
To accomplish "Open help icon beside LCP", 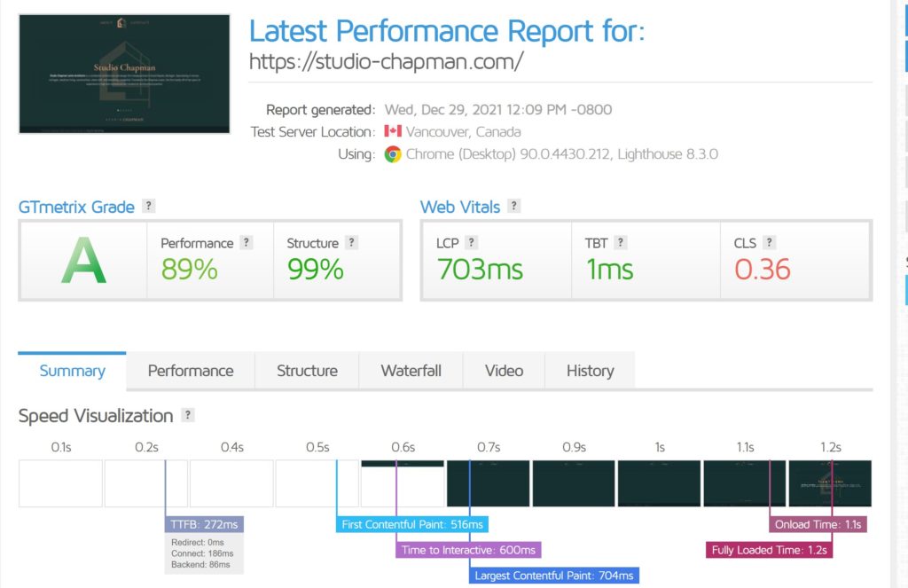I will (472, 242).
